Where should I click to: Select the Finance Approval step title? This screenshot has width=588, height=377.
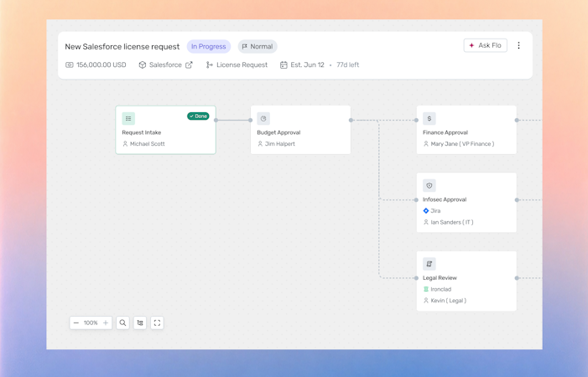(445, 132)
